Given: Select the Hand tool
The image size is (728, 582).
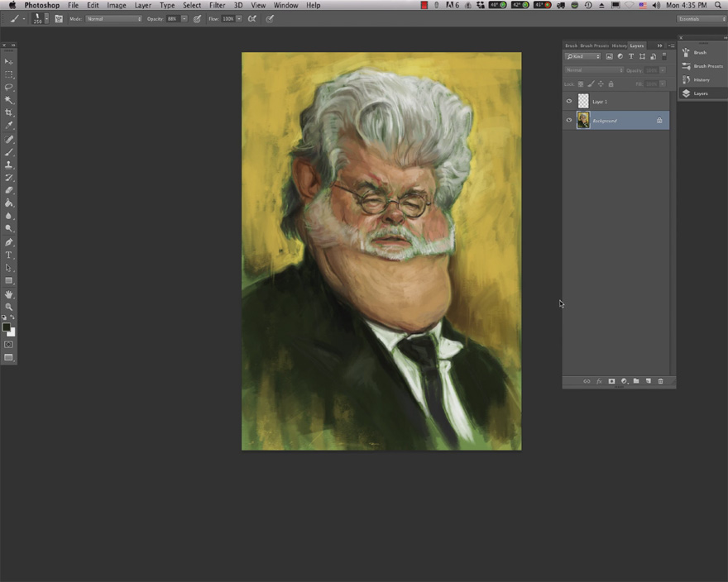Looking at the screenshot, I should coord(8,294).
